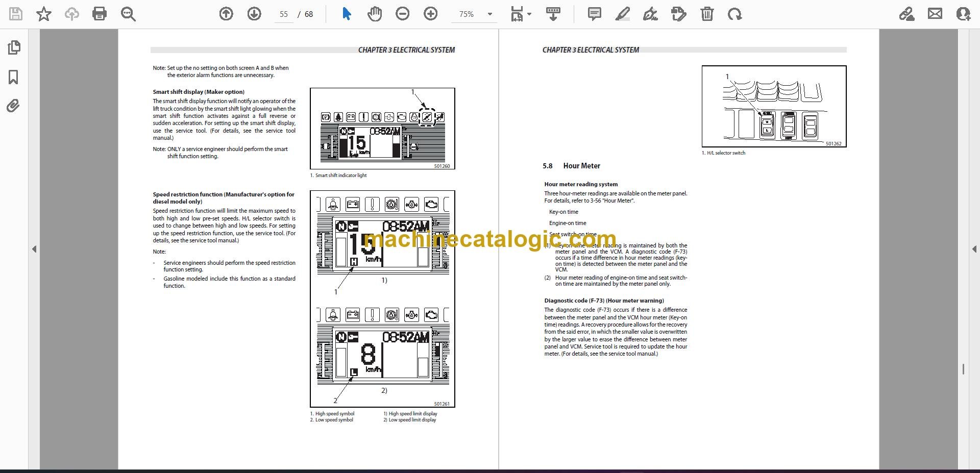Screen dimensions: 980x473
Task: Click the Save file icon
Action: point(16,14)
